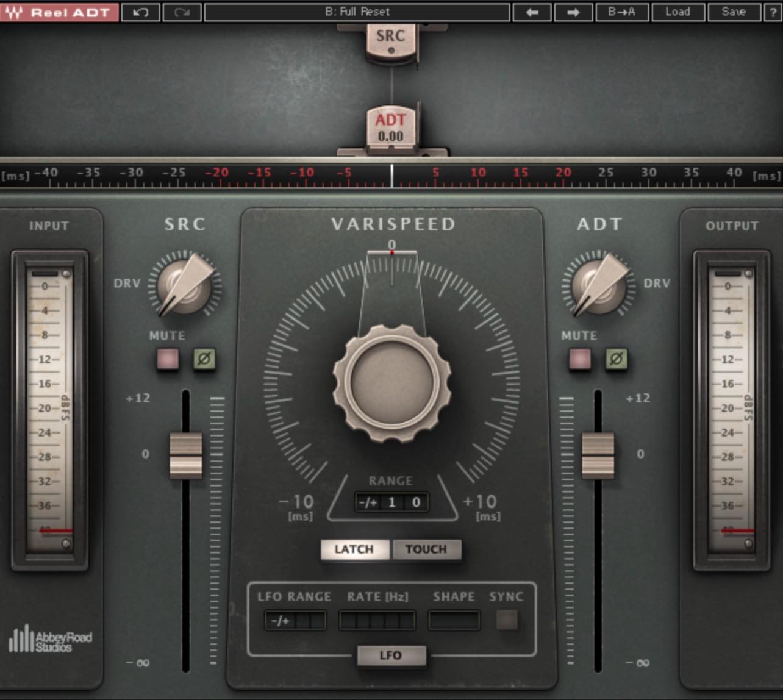Image resolution: width=783 pixels, height=700 pixels.
Task: Click the '+10' ms label
Action: [x=480, y=502]
